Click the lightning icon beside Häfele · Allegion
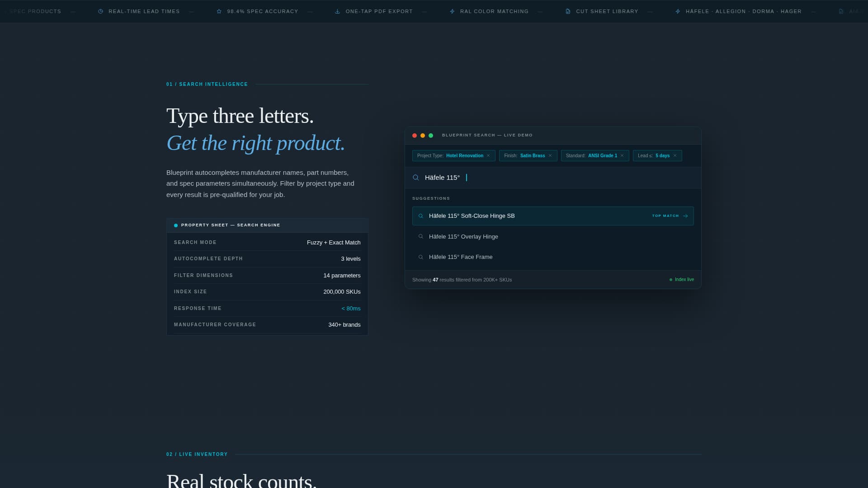Image resolution: width=868 pixels, height=488 pixels. pyautogui.click(x=678, y=11)
